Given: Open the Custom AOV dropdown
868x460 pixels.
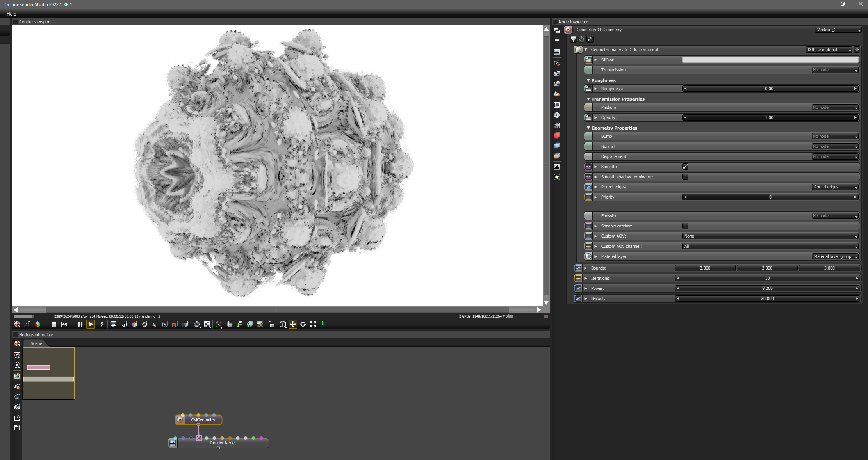Looking at the screenshot, I should click(x=770, y=236).
